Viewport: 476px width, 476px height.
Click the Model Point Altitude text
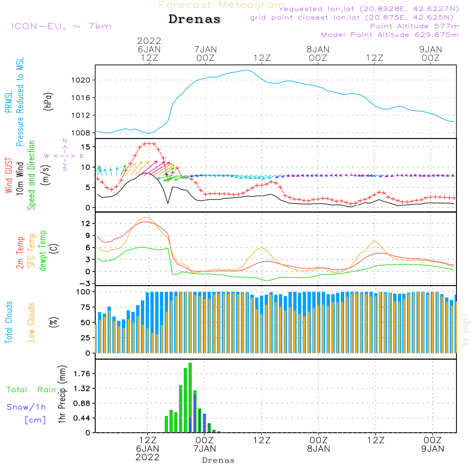(390, 35)
